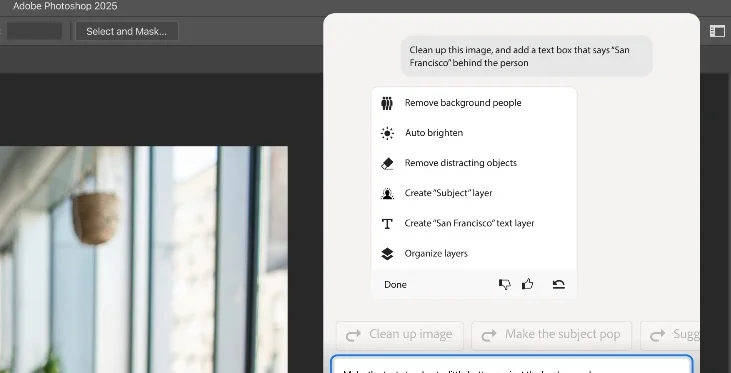The width and height of the screenshot is (731, 373).
Task: Select the Organize layers step
Action: coord(474,254)
